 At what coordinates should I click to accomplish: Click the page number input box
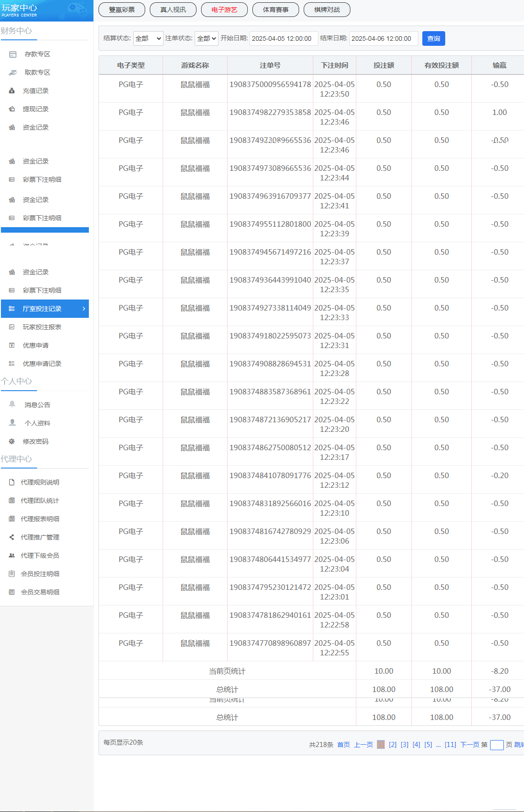497,745
